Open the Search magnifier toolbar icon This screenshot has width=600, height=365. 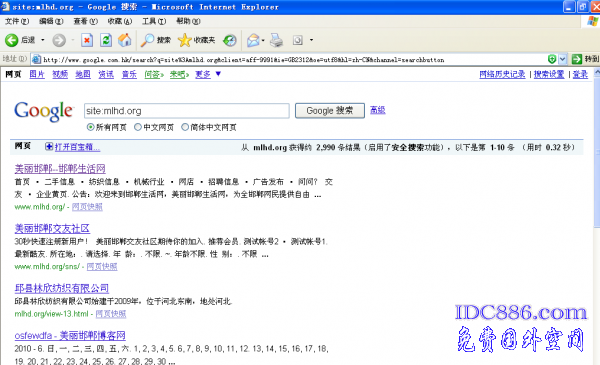point(147,40)
